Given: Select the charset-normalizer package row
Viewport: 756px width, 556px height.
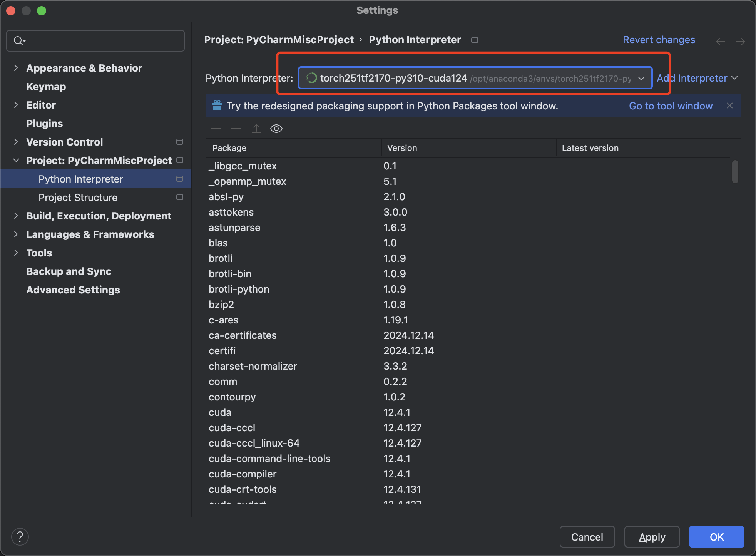Looking at the screenshot, I should point(468,366).
